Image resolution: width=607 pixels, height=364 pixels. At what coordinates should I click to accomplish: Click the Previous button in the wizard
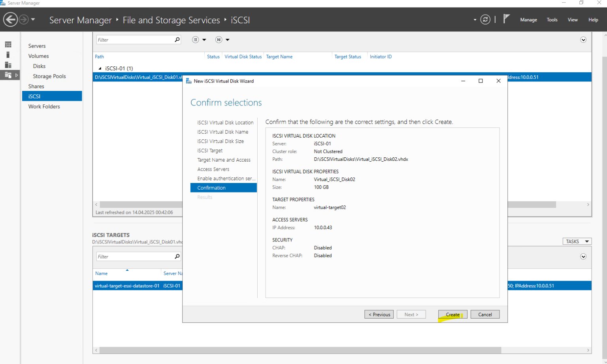click(379, 314)
